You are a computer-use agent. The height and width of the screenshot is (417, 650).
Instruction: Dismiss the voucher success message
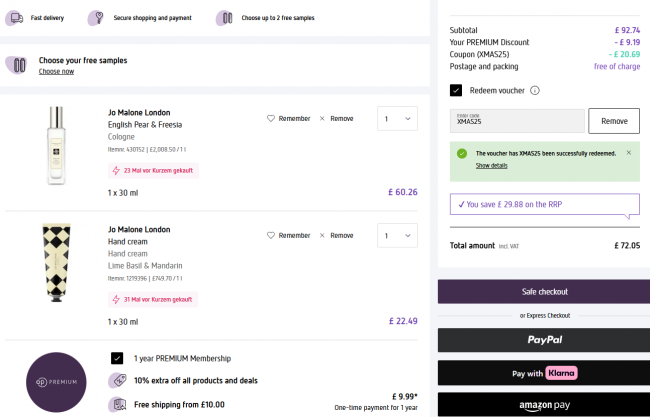[x=628, y=153]
